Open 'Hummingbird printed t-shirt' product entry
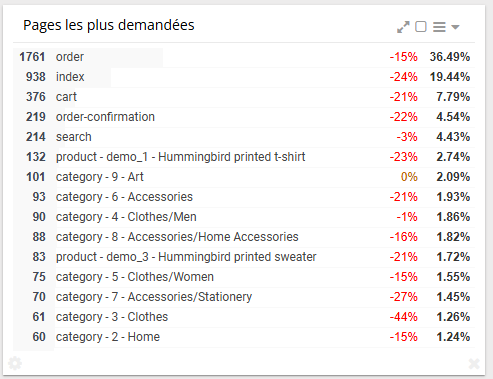 (244, 157)
